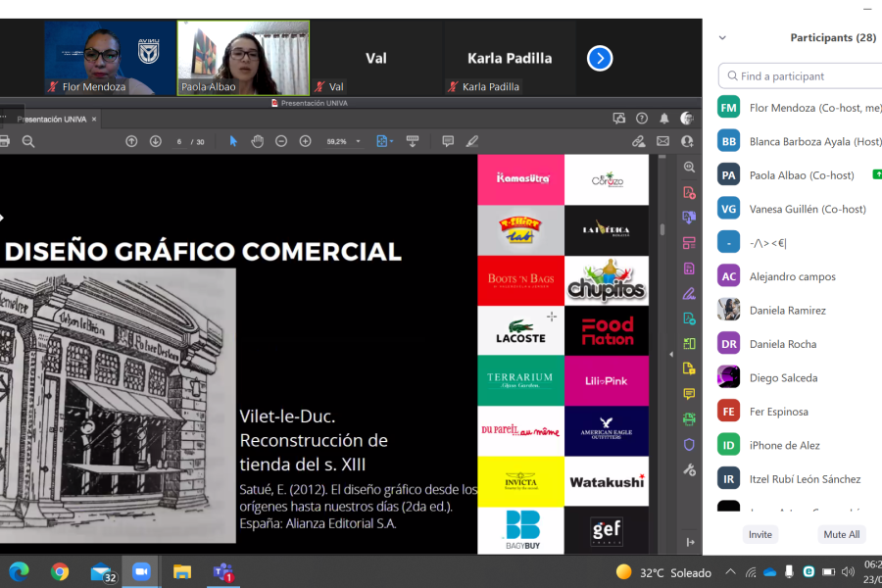Open the yellow Comment tool in sidebar

[x=689, y=394]
